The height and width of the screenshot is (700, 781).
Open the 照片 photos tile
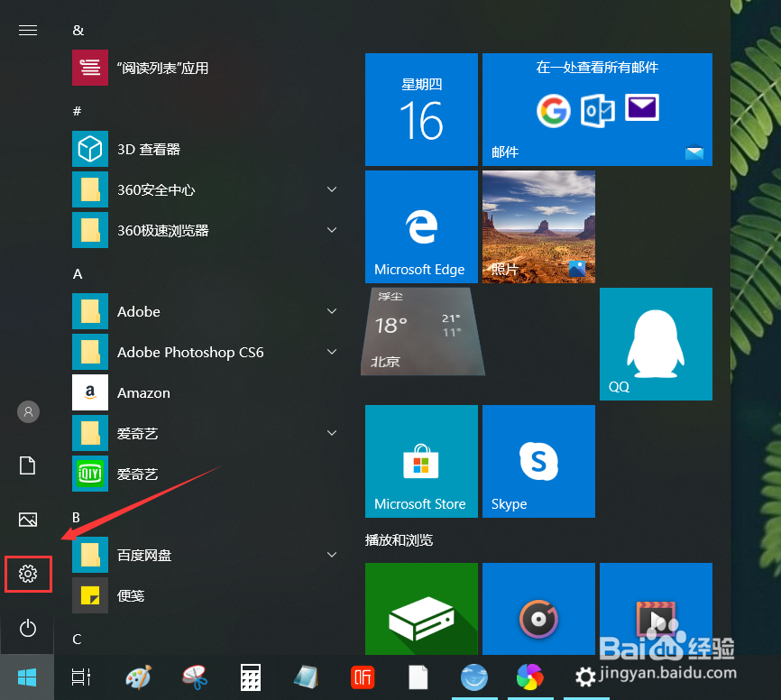coord(538,226)
